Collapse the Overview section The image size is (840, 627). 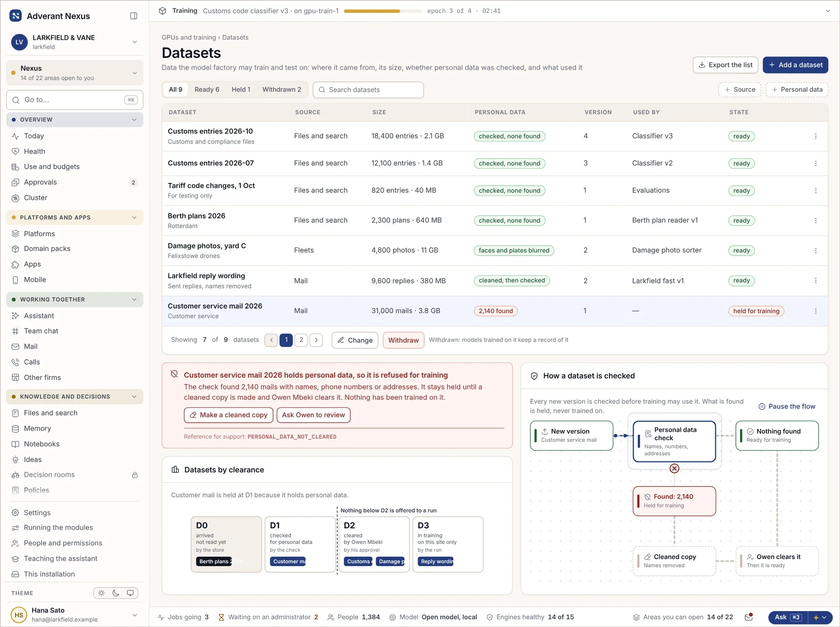pos(75,120)
